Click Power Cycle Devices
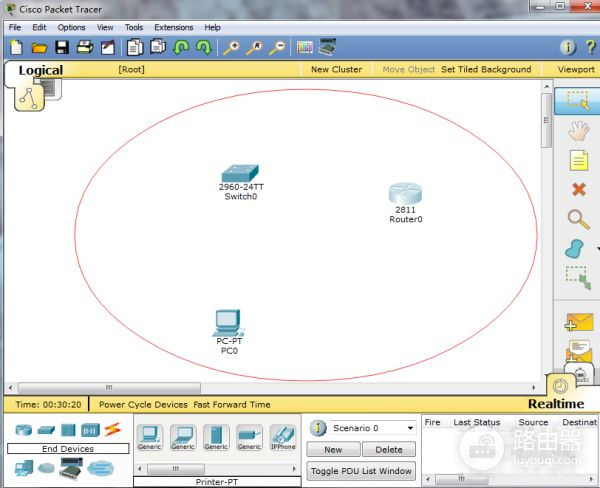This screenshot has width=600, height=488. pos(143,405)
